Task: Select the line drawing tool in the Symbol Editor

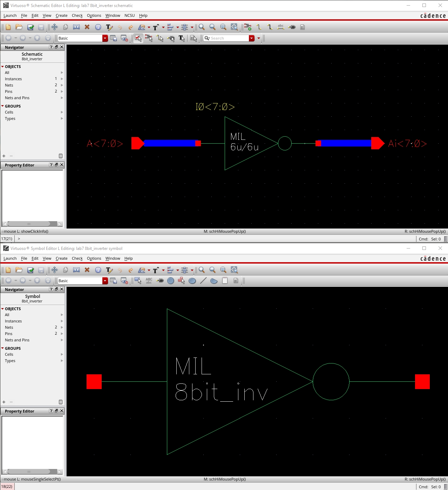Action: click(x=203, y=281)
